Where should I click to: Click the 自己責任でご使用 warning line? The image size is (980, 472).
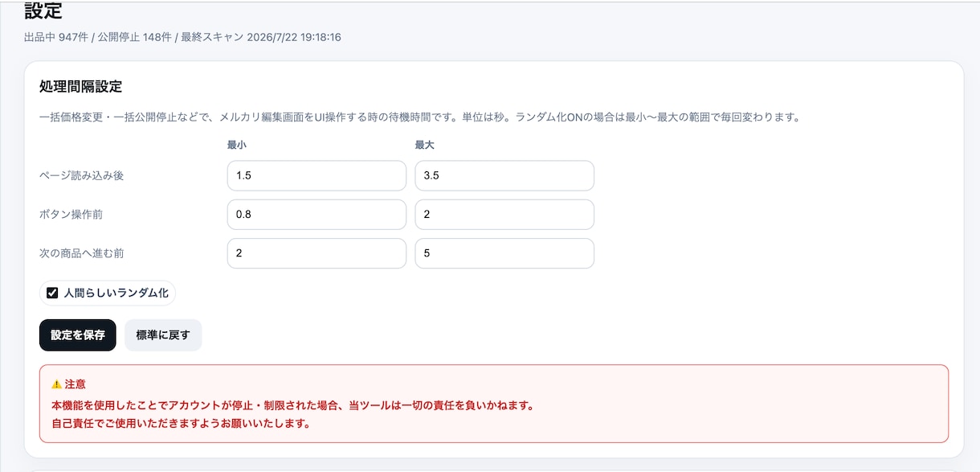[x=181, y=423]
